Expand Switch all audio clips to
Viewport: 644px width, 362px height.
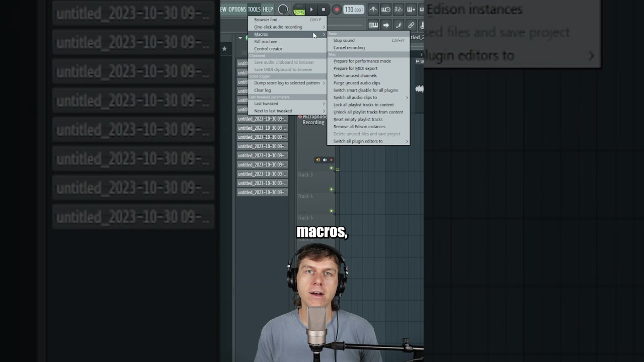click(x=368, y=98)
